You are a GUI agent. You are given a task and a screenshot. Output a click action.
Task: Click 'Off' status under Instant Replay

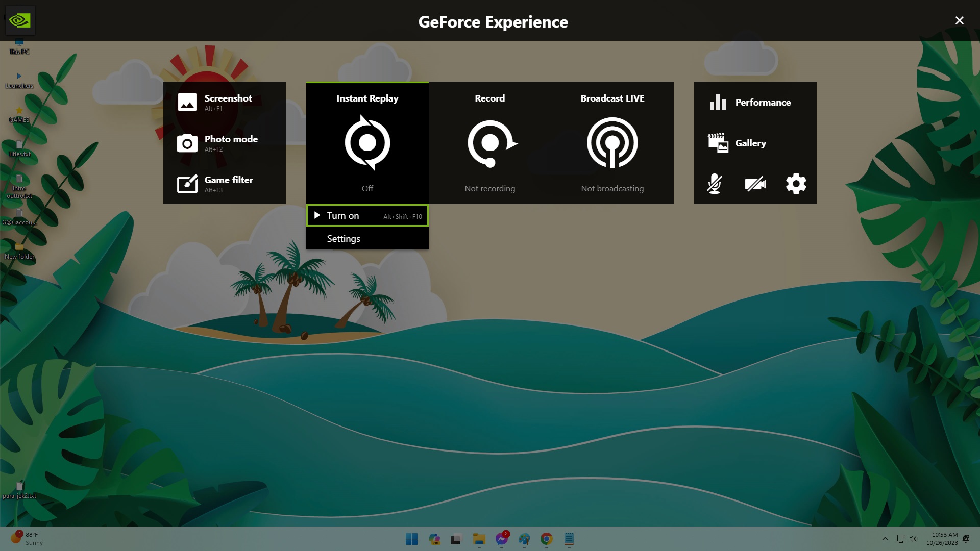(367, 188)
